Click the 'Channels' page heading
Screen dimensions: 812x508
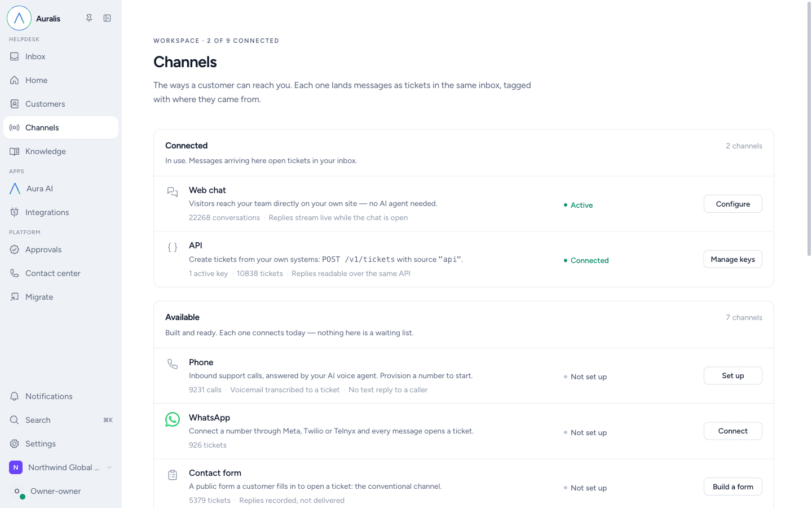185,62
